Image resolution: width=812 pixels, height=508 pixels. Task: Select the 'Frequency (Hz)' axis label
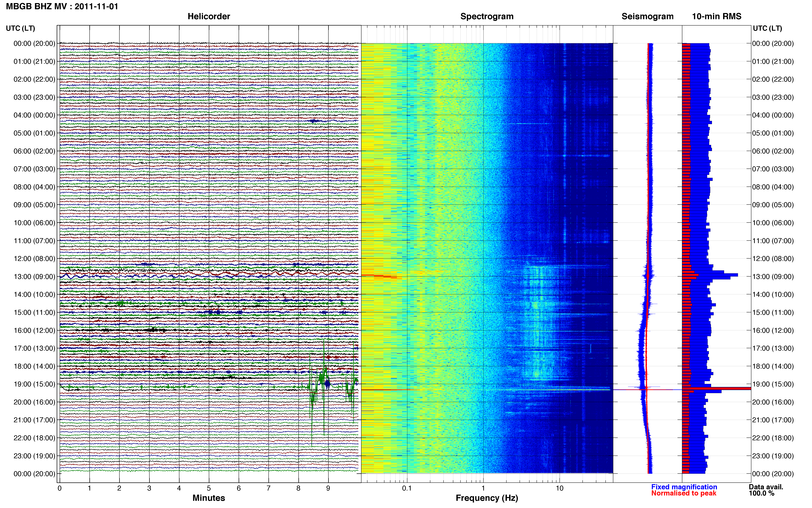click(487, 498)
